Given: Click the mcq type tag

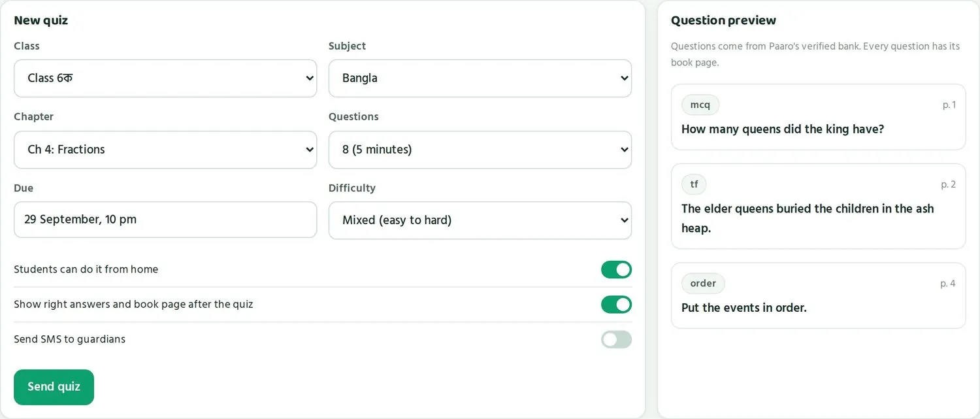Looking at the screenshot, I should (700, 105).
